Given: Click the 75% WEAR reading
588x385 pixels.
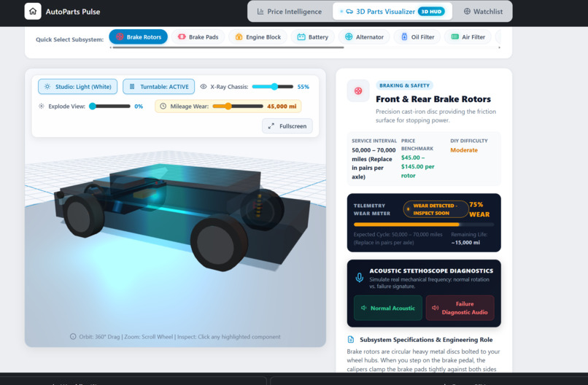Looking at the screenshot, I should click(x=479, y=209).
